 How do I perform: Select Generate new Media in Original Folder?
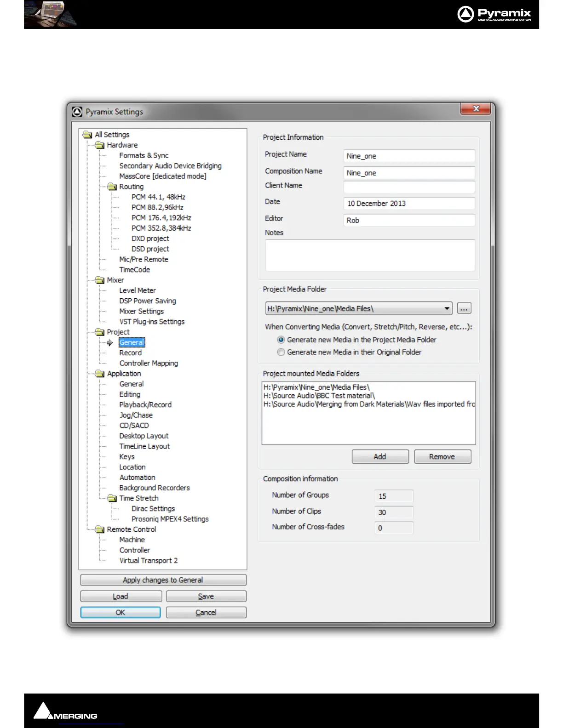point(281,352)
